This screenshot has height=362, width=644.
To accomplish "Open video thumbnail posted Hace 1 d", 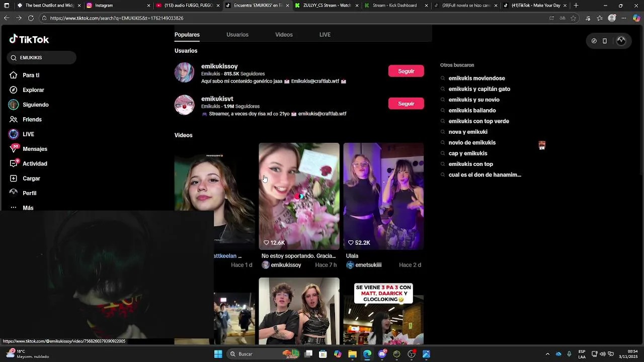I will tap(214, 196).
